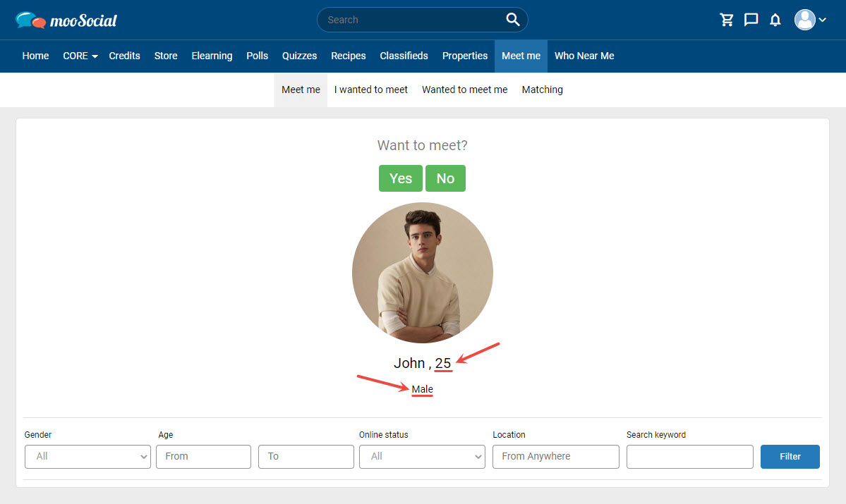This screenshot has width=846, height=504.
Task: Open the Recipes menu item
Action: click(349, 56)
